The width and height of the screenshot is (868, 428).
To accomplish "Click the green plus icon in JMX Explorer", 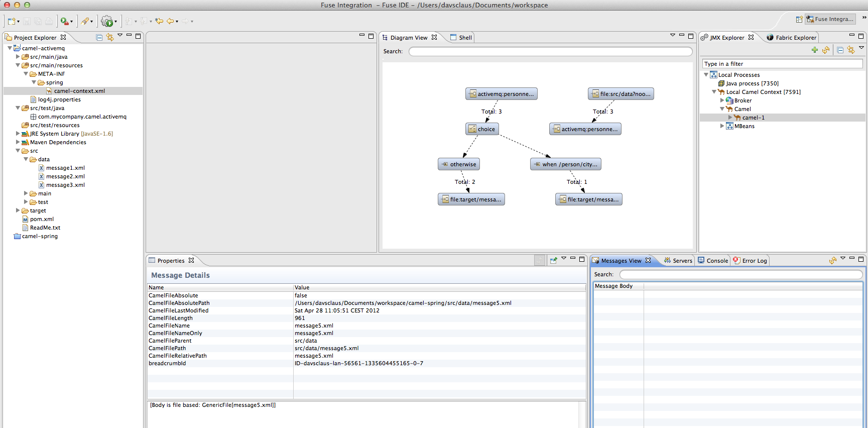I will pyautogui.click(x=815, y=50).
